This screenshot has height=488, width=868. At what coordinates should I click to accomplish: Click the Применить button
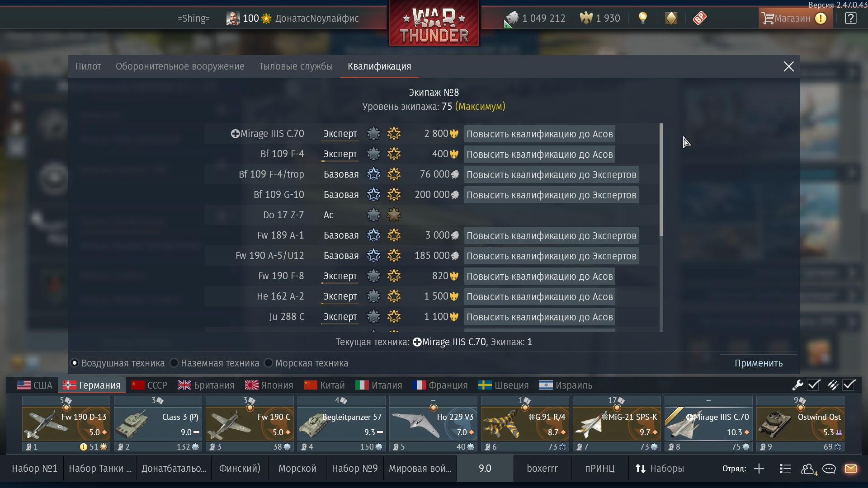(759, 363)
